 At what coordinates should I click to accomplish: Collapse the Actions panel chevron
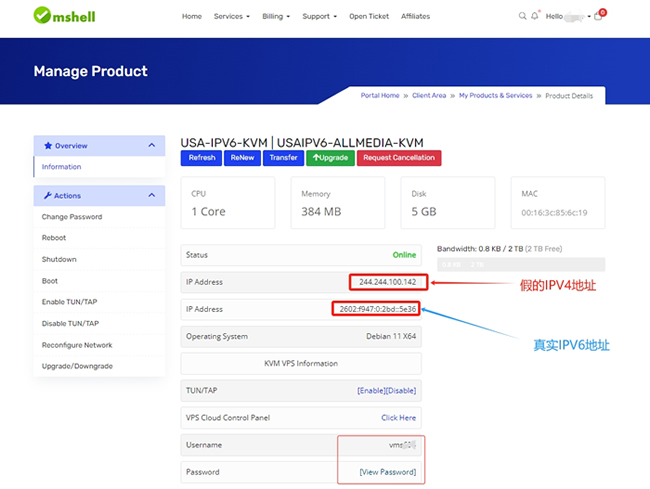coord(152,195)
